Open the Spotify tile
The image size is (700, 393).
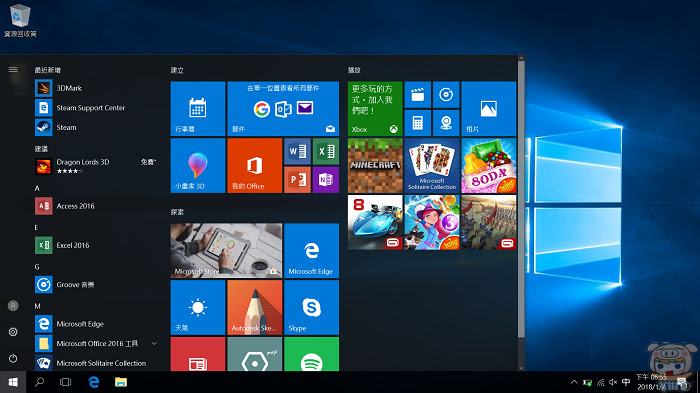click(312, 354)
